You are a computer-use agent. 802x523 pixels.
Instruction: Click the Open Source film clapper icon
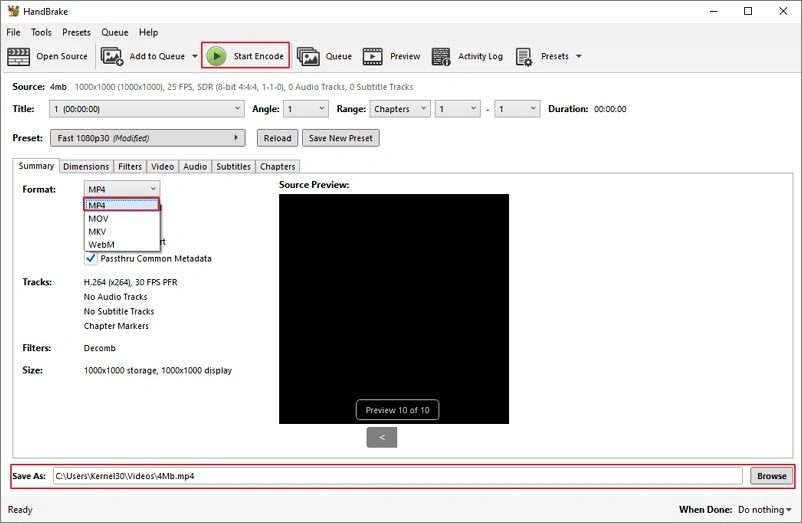coord(18,56)
